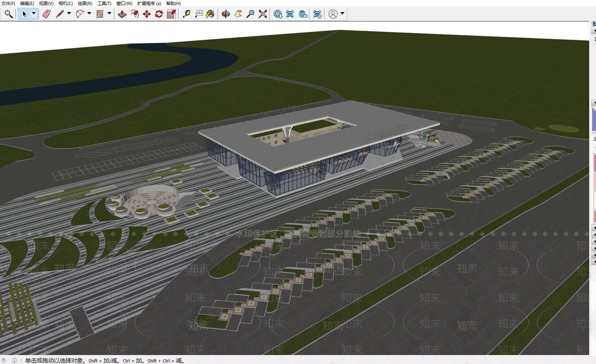
Task: Select the Rectangle shape tool
Action: (100, 14)
